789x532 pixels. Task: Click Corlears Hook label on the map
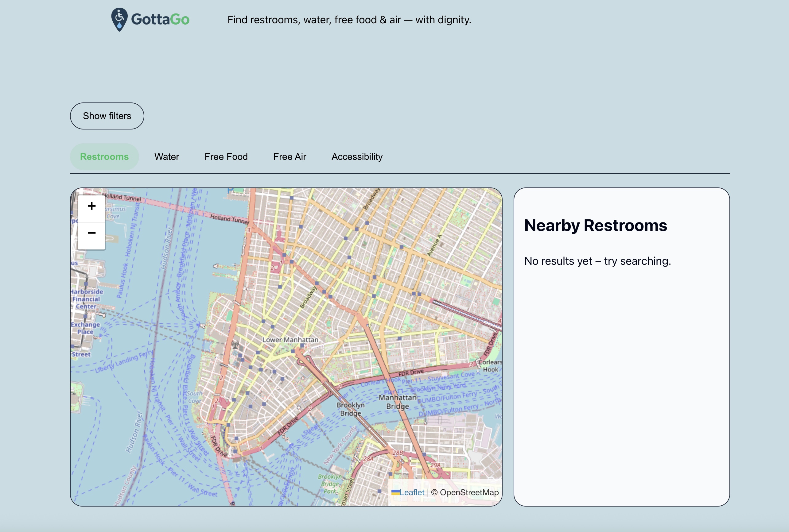(490, 366)
